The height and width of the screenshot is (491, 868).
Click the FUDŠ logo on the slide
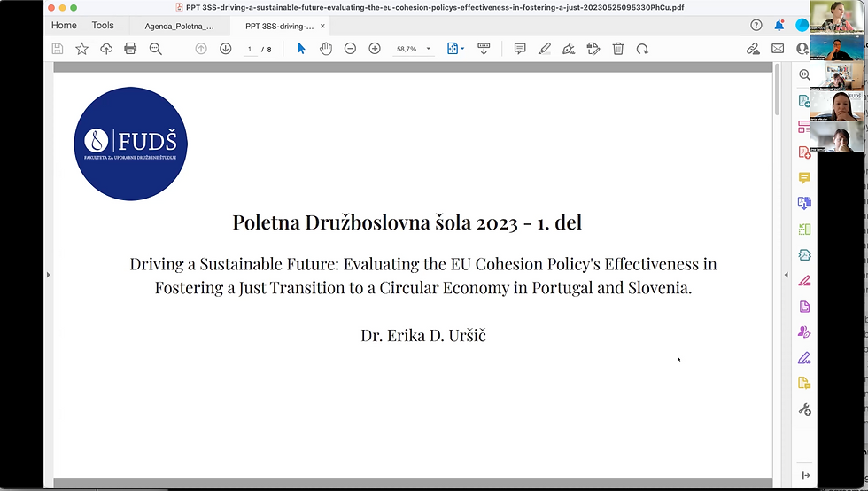tap(131, 144)
